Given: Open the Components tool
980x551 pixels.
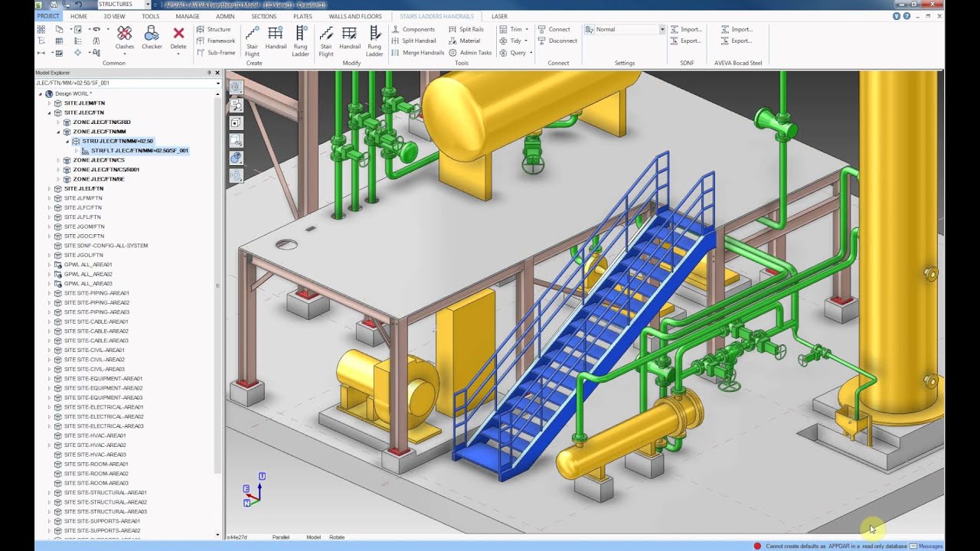Looking at the screenshot, I should coord(413,29).
